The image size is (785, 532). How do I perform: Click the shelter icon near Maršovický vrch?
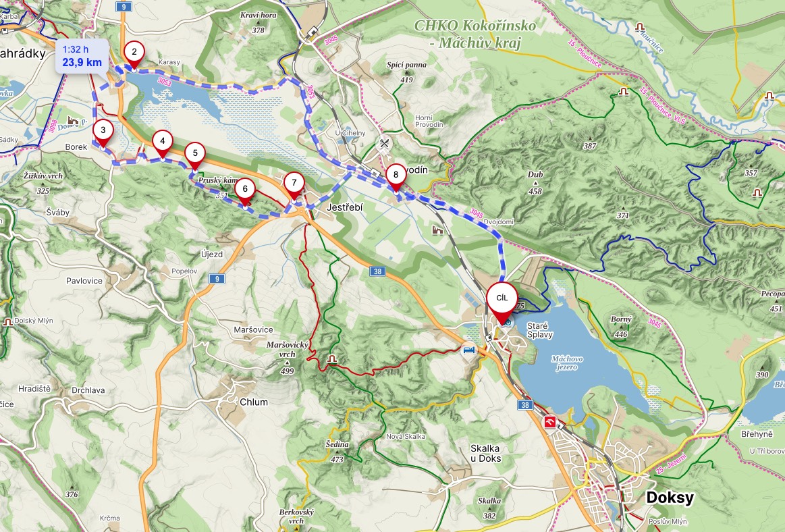click(x=331, y=359)
